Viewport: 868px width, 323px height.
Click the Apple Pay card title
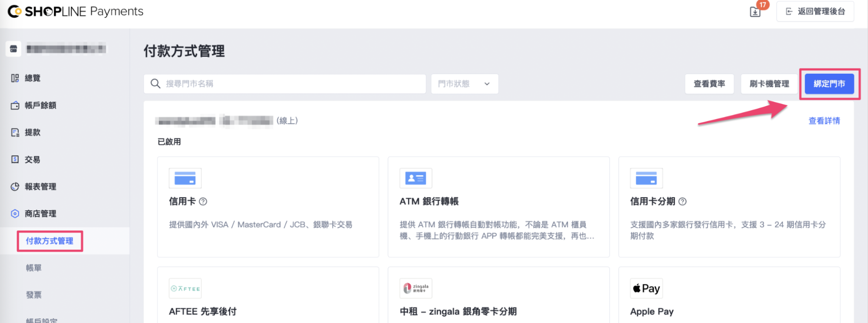click(x=652, y=311)
